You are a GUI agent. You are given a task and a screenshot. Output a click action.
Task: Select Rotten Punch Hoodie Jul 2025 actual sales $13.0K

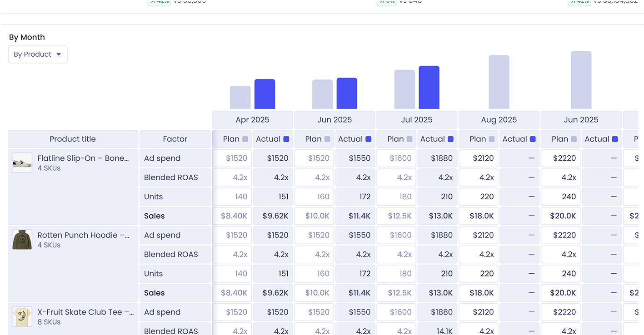click(x=437, y=293)
